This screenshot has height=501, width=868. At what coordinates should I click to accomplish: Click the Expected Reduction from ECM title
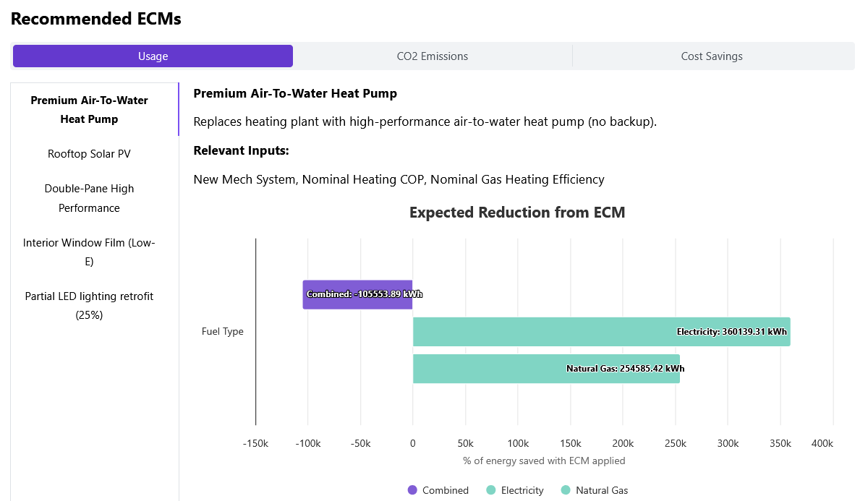click(516, 213)
